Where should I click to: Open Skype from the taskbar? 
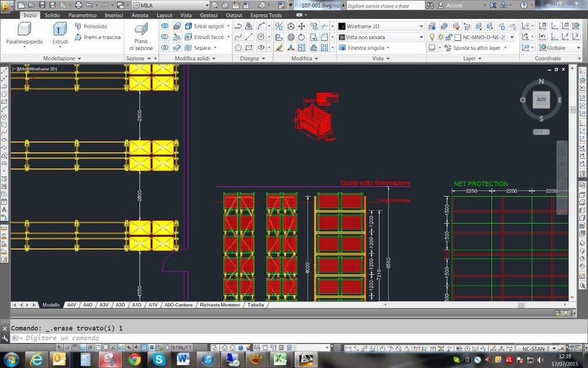point(158,360)
